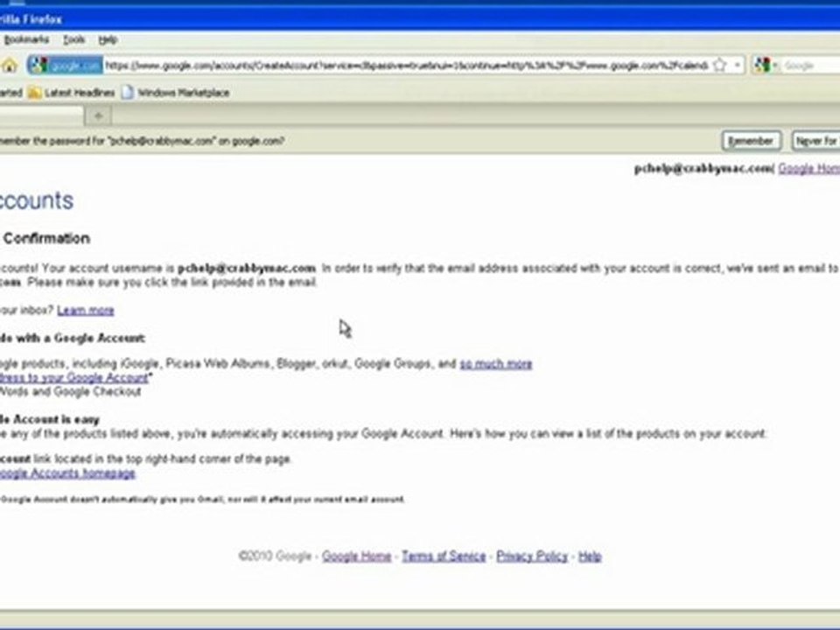Open Terms of Service footer link
The height and width of the screenshot is (630, 840).
[x=444, y=556]
